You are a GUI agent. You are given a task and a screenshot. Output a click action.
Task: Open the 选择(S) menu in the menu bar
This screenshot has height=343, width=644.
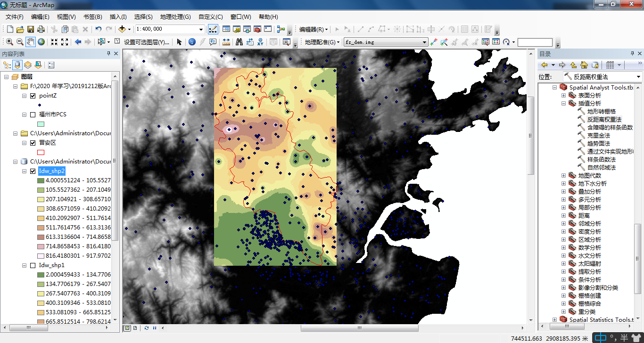click(143, 16)
